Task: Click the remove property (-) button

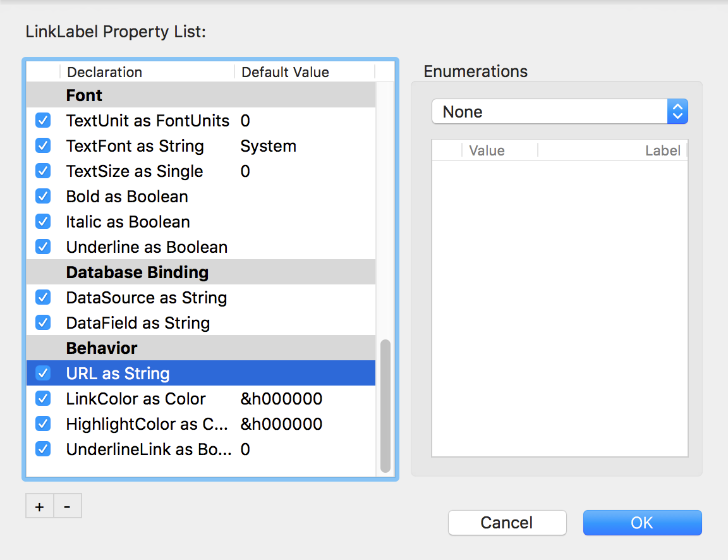Action: pos(68,506)
